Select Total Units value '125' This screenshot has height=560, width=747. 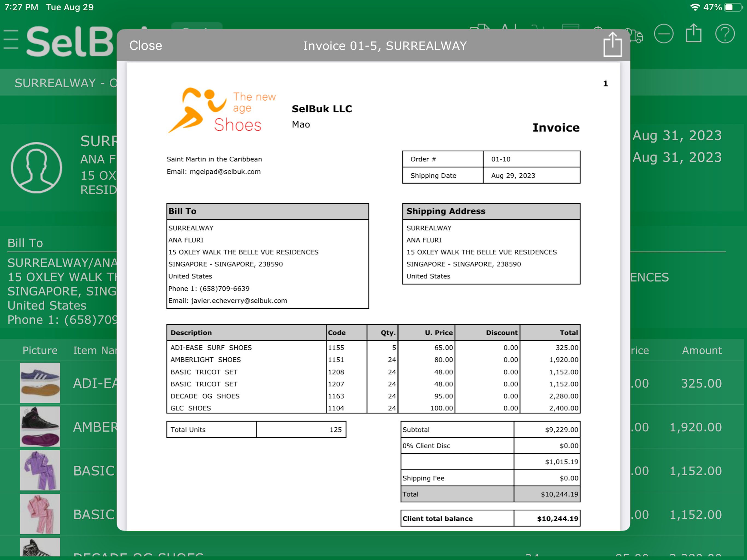click(x=335, y=430)
